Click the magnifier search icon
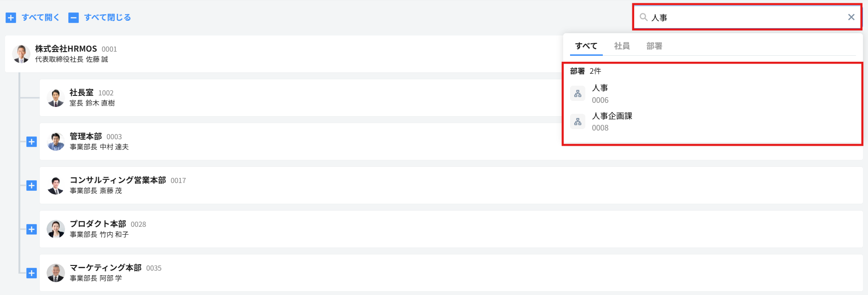868x295 pixels. (643, 17)
